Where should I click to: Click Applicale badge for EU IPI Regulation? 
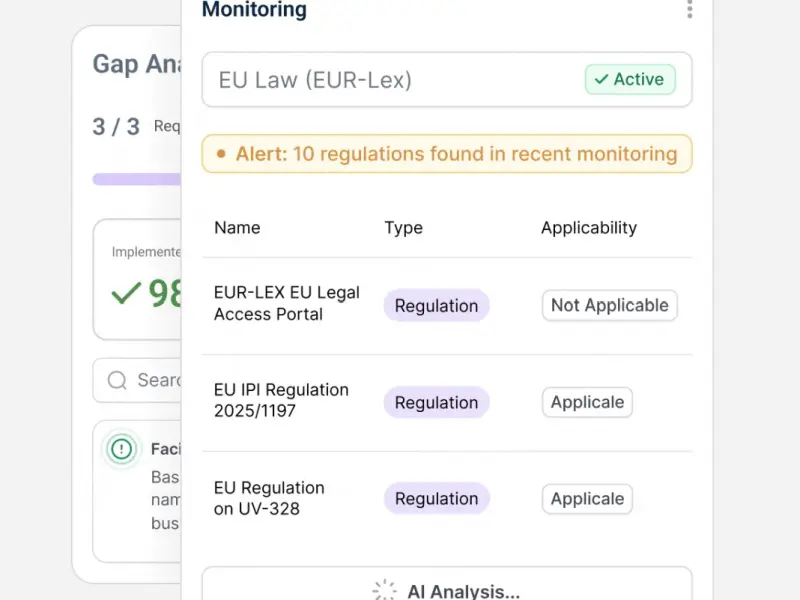pyautogui.click(x=587, y=402)
